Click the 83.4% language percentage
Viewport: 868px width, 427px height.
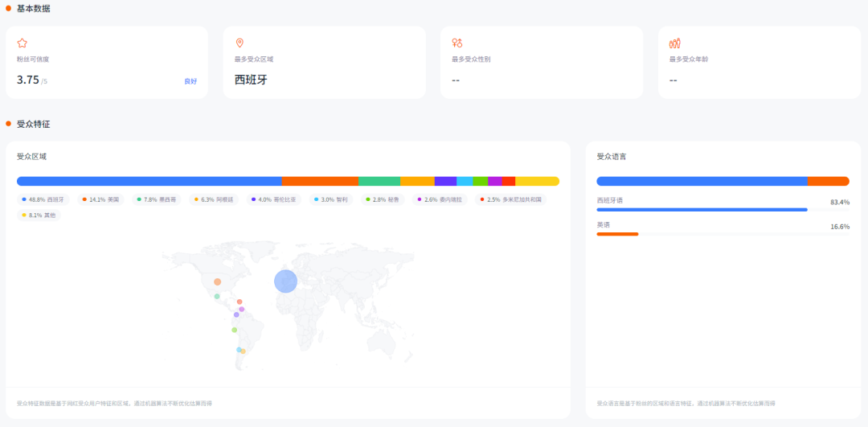tap(840, 202)
